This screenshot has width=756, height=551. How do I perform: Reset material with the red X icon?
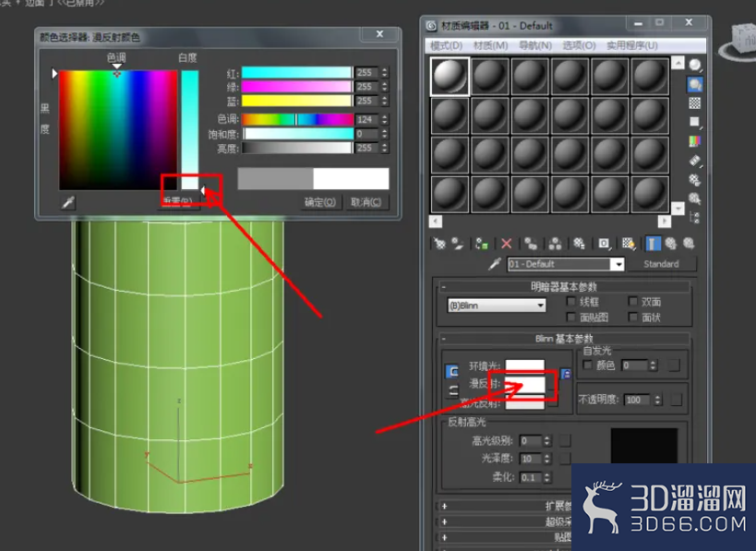[x=506, y=244]
